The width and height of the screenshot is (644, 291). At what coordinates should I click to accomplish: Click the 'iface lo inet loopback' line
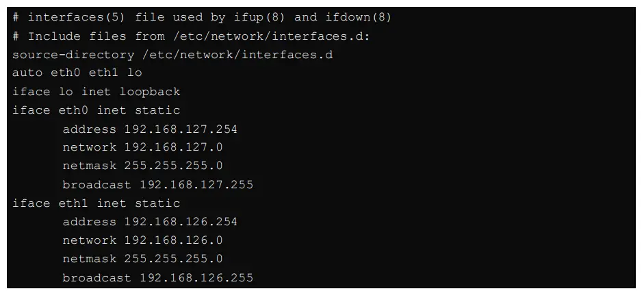click(x=96, y=92)
